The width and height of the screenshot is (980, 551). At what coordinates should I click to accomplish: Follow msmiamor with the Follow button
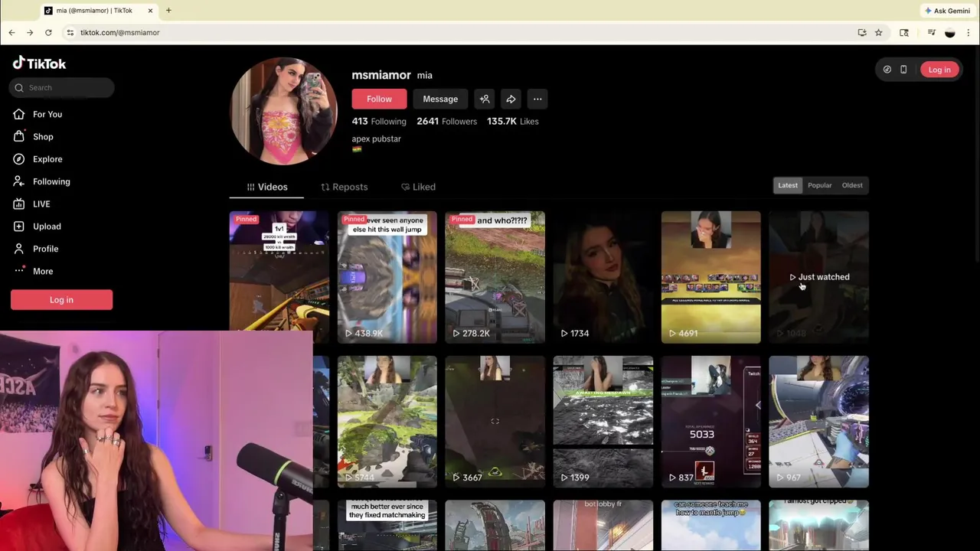379,99
